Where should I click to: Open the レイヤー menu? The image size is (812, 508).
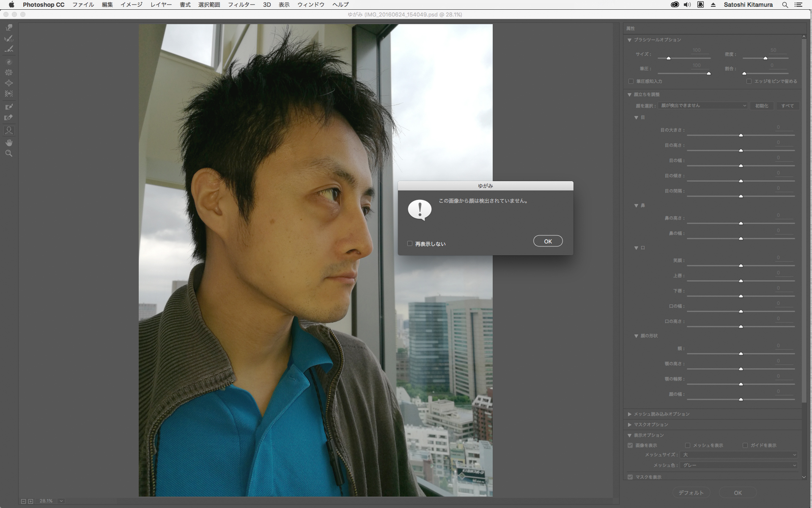(161, 5)
